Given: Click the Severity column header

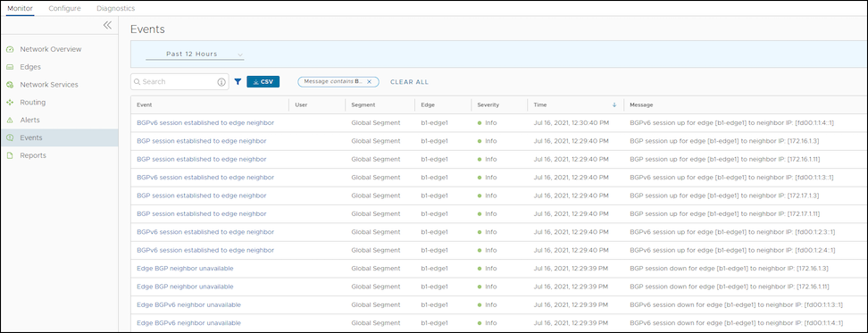Looking at the screenshot, I should pos(488,104).
